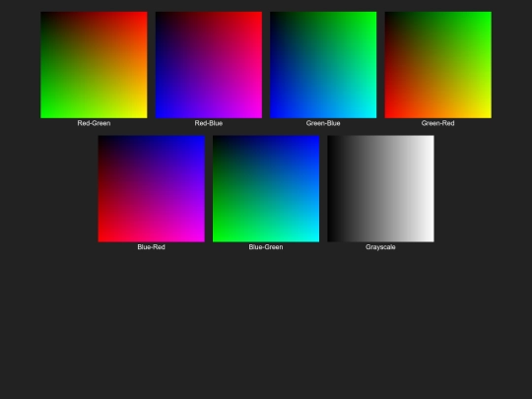Click the "Red-Blue" label text
The width and height of the screenshot is (532, 399).
click(x=209, y=123)
